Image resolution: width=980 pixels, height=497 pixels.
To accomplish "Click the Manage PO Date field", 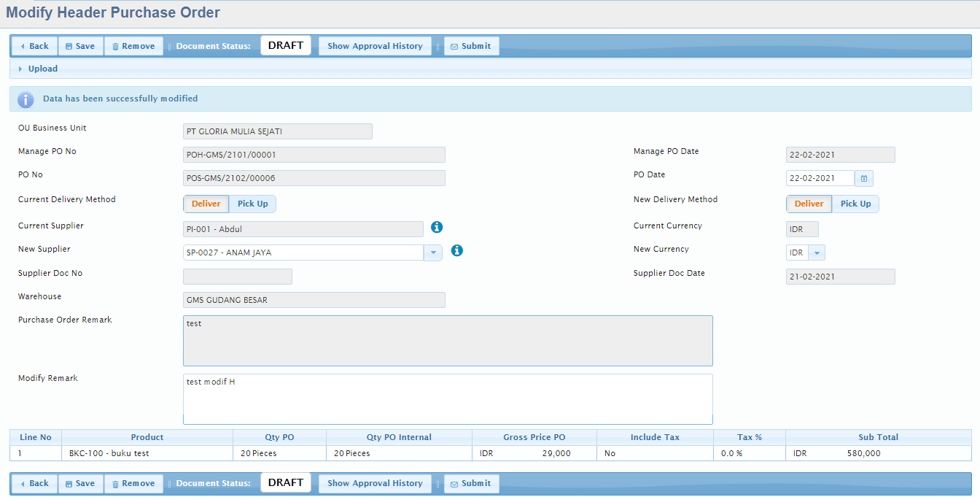I will (x=841, y=155).
